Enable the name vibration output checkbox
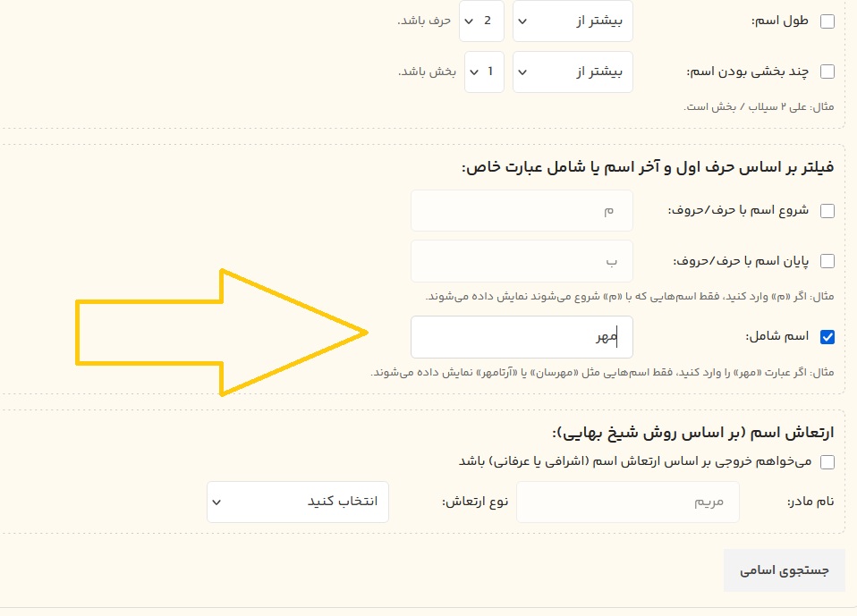Image resolution: width=857 pixels, height=616 pixels. [x=827, y=462]
